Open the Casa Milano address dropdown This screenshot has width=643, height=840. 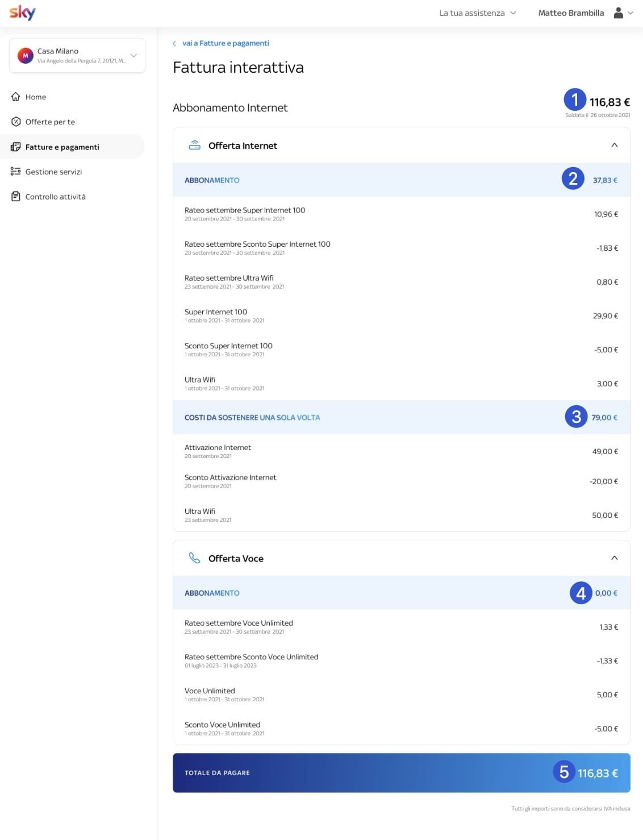pos(133,56)
